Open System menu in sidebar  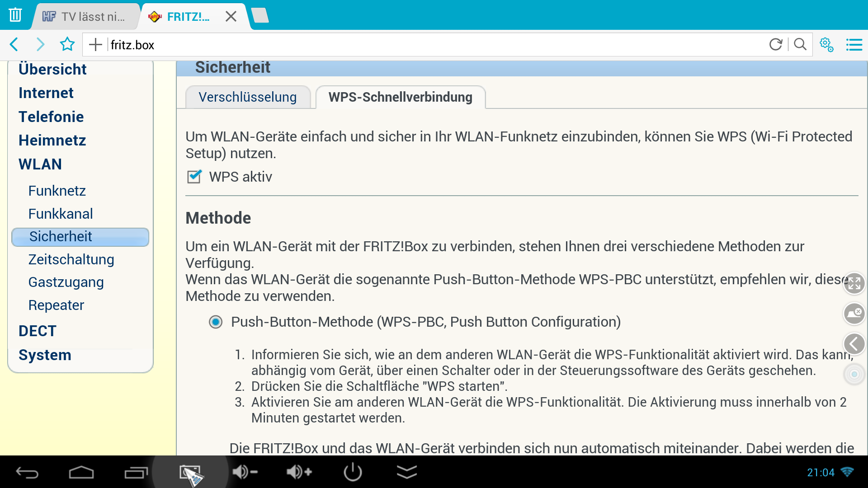pyautogui.click(x=45, y=355)
